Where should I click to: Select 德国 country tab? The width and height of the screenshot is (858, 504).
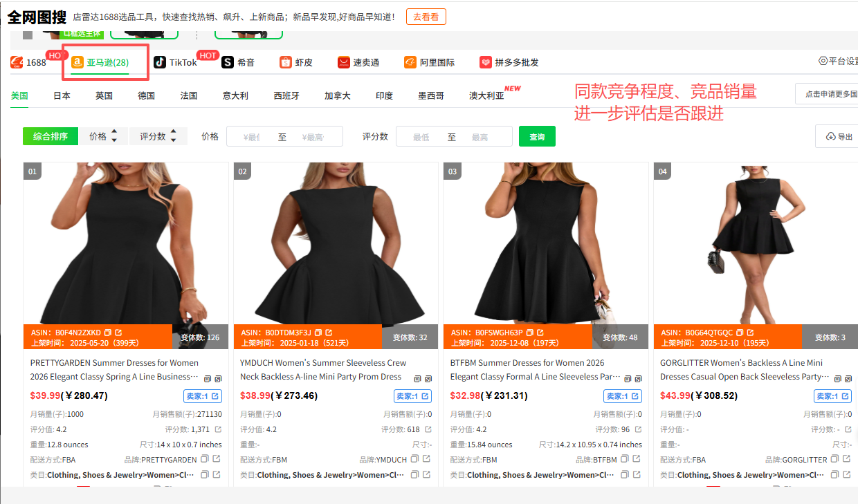coord(146,95)
